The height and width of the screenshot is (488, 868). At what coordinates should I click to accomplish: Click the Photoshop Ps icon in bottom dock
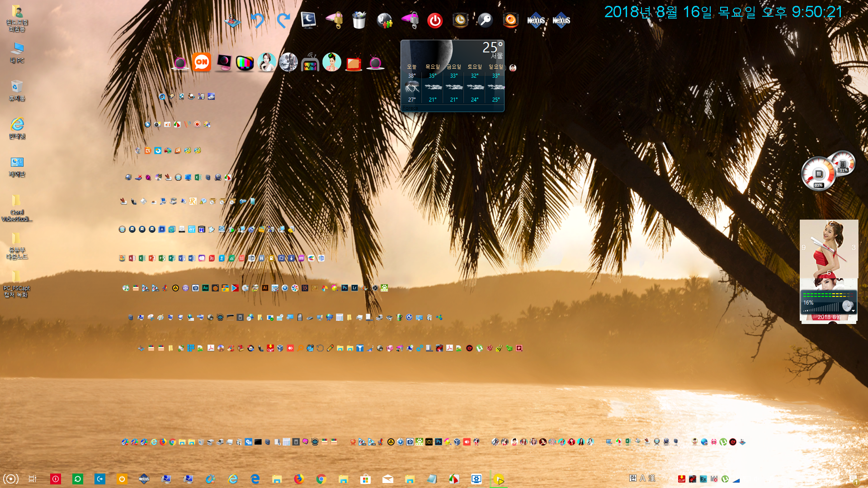click(x=439, y=442)
